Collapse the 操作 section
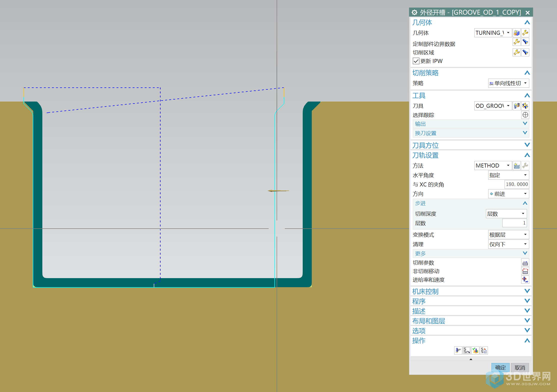This screenshot has height=392, width=557. pyautogui.click(x=527, y=340)
